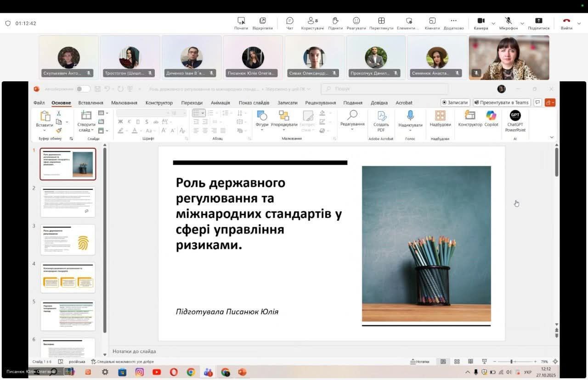This screenshot has width=588, height=380.
Task: Click the Copilot icon in the ribbon
Action: (x=491, y=116)
